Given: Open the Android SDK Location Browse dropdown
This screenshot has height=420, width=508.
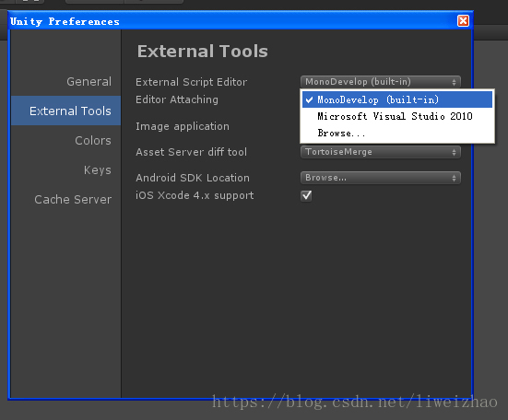Looking at the screenshot, I should coord(381,178).
